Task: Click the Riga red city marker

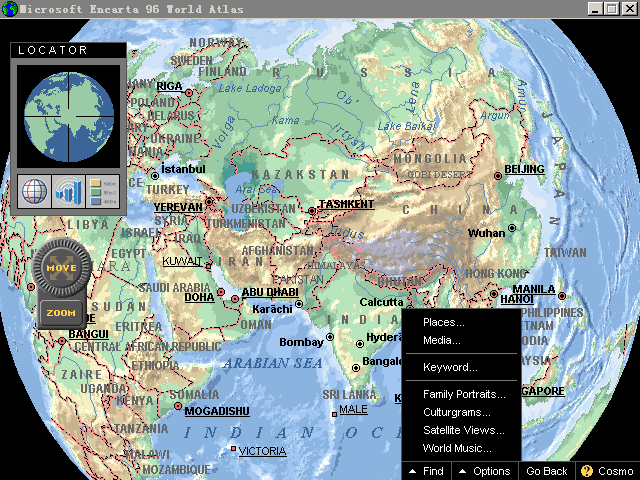Action: tap(189, 93)
